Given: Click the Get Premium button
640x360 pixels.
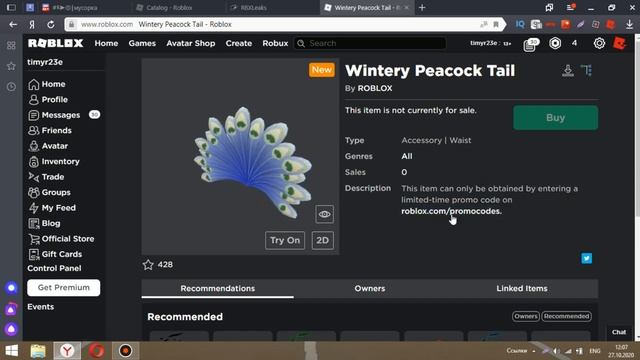Looking at the screenshot, I should point(64,287).
